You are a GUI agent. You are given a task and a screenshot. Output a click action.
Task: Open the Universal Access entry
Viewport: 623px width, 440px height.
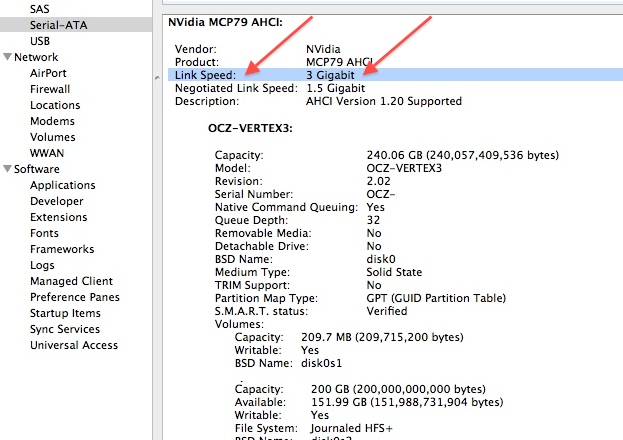(x=74, y=345)
